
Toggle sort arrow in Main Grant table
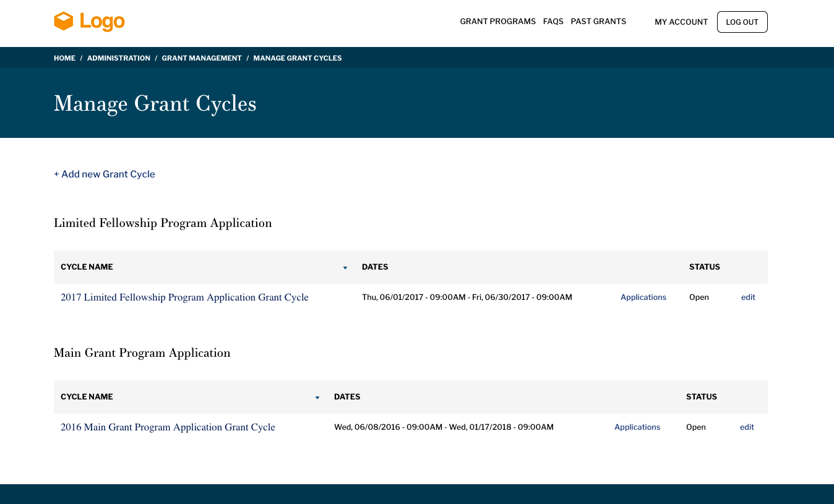317,398
